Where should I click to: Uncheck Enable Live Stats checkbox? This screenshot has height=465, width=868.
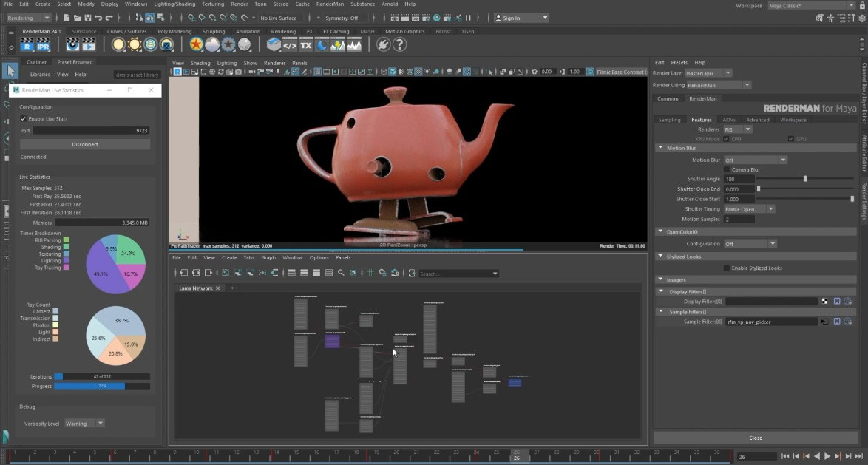click(x=23, y=118)
